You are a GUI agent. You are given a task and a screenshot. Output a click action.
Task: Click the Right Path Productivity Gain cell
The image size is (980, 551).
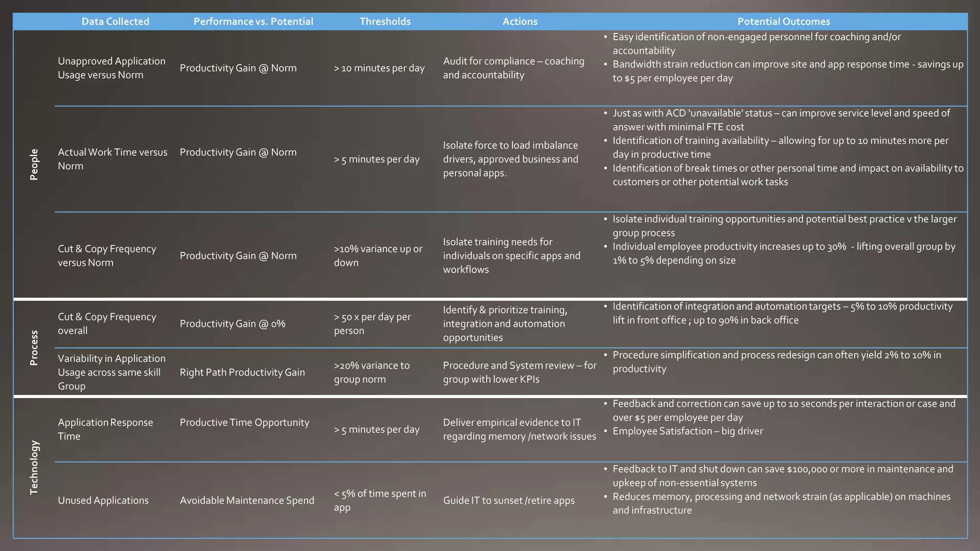242,372
